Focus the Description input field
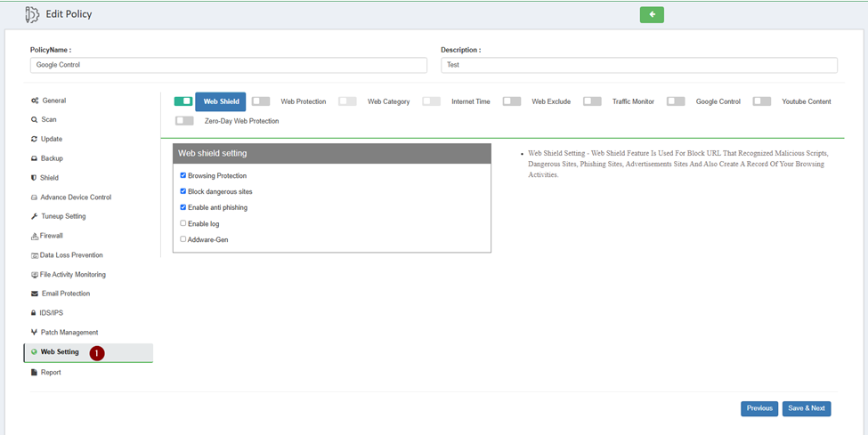 click(639, 65)
